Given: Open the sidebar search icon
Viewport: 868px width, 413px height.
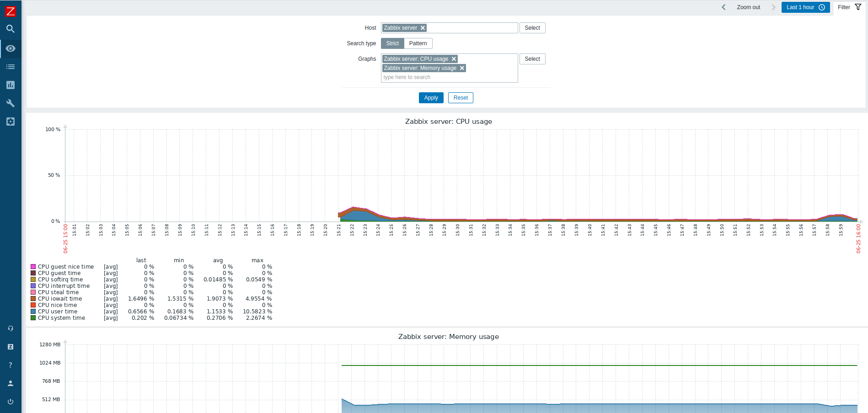Looking at the screenshot, I should pos(10,29).
